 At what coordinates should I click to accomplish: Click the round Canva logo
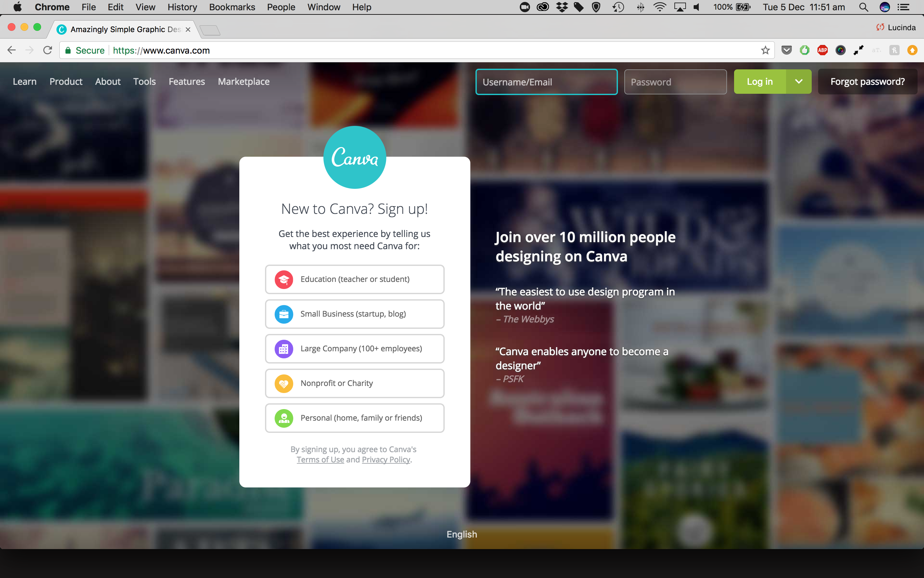[x=355, y=157]
